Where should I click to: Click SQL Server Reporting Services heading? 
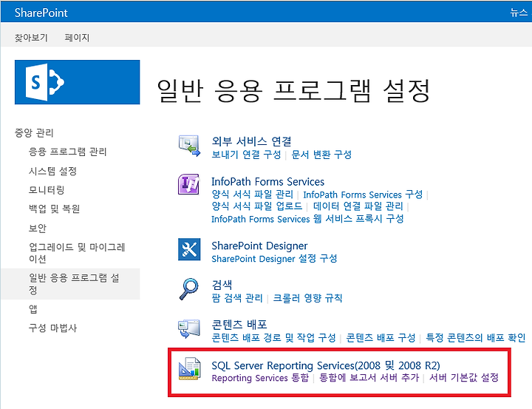[326, 365]
